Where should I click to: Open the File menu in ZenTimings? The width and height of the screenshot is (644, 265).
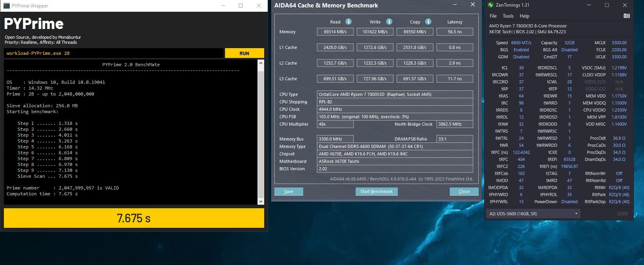tap(493, 16)
